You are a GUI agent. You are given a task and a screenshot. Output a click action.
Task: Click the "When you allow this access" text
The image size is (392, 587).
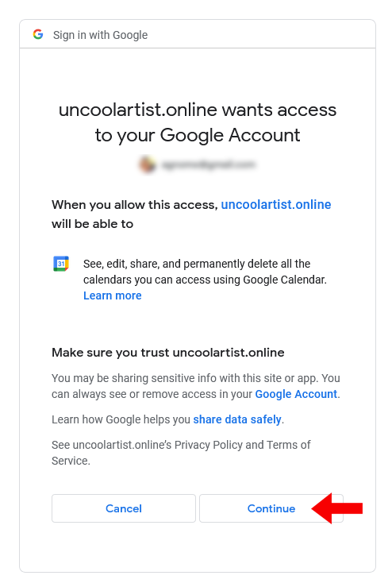coord(135,205)
